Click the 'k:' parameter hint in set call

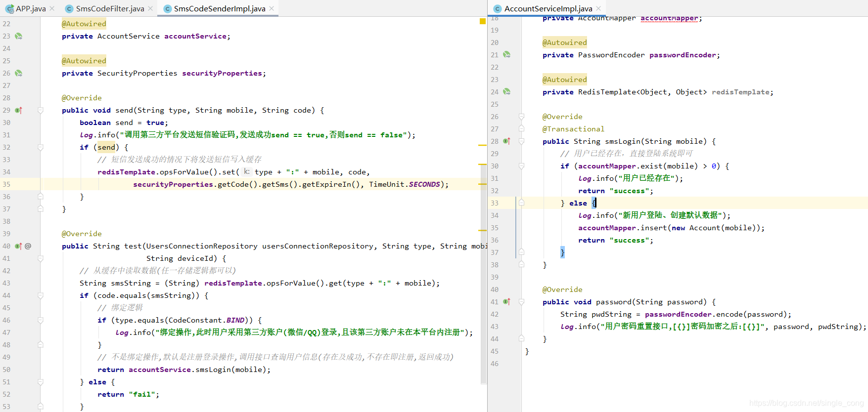click(x=246, y=172)
